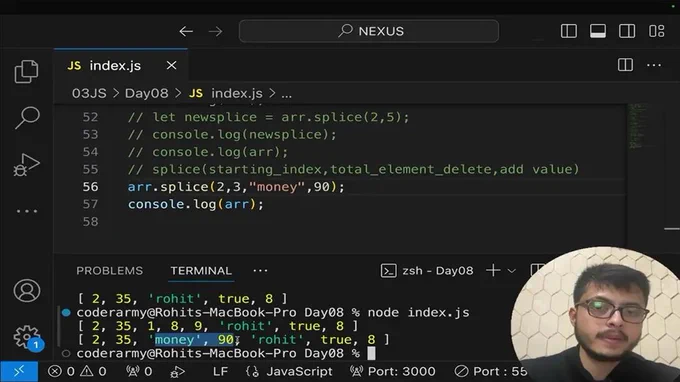Click the ports forwarded indicator showing 0
Screen dimensions: 680x382
(139, 372)
